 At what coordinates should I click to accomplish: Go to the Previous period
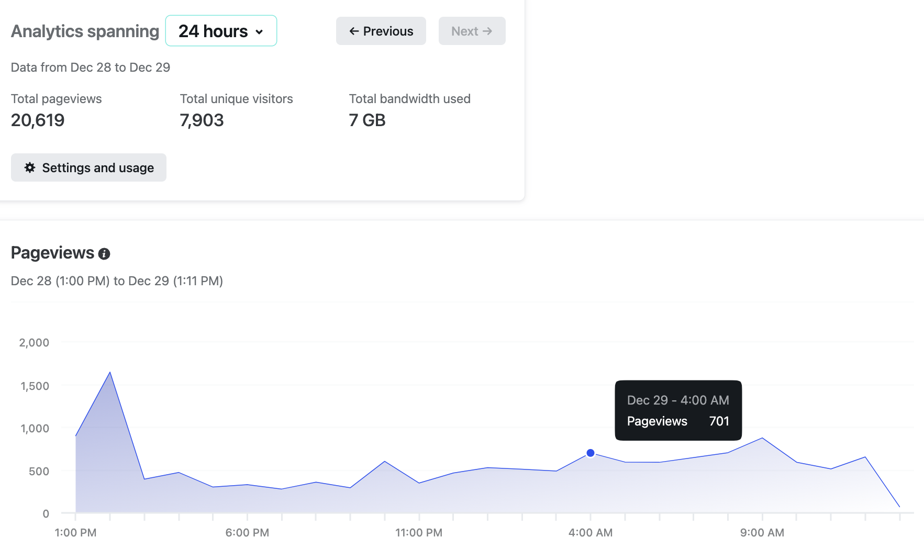pyautogui.click(x=381, y=31)
